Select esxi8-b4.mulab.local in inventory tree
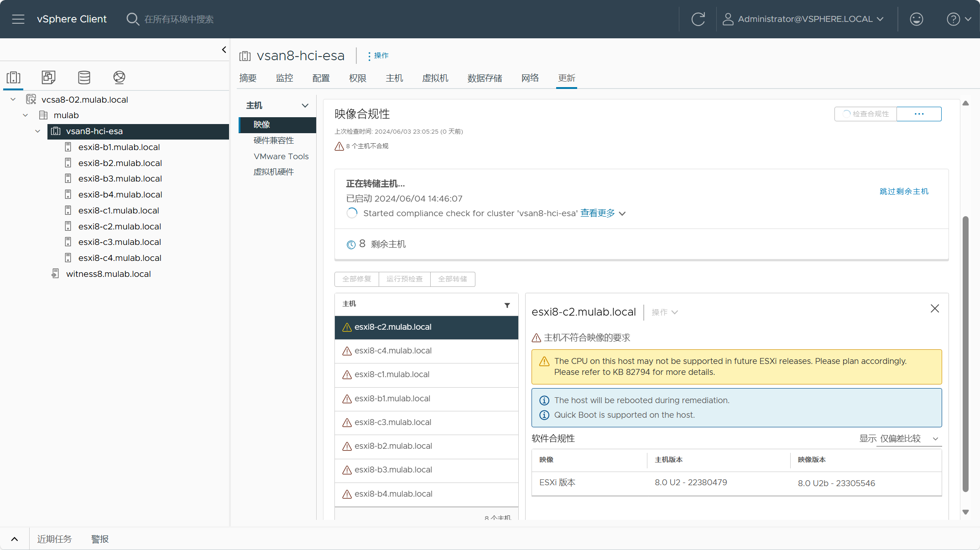 pos(120,194)
